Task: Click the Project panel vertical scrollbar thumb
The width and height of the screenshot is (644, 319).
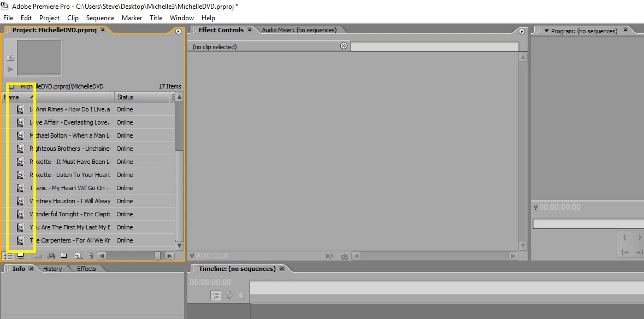Action: [179, 196]
